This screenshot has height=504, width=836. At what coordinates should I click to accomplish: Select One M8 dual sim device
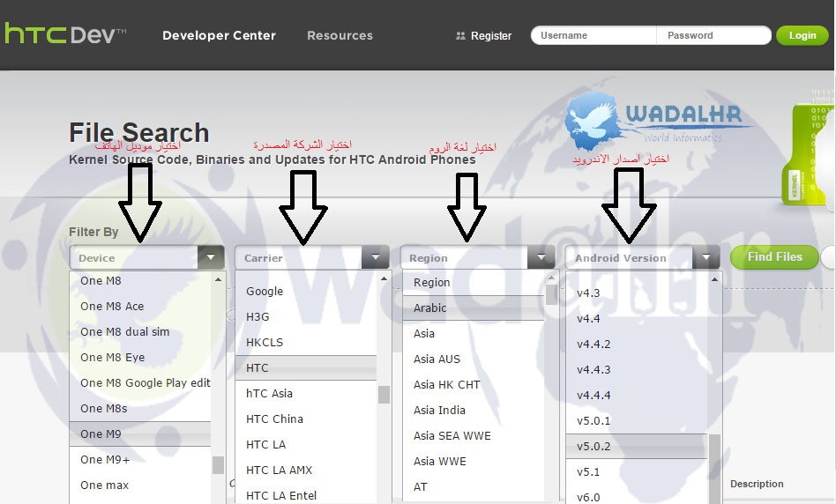140,332
